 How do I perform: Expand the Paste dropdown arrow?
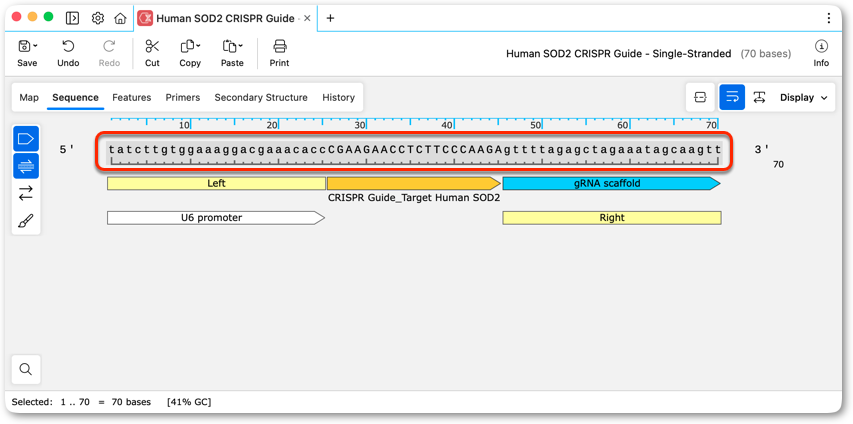[241, 45]
